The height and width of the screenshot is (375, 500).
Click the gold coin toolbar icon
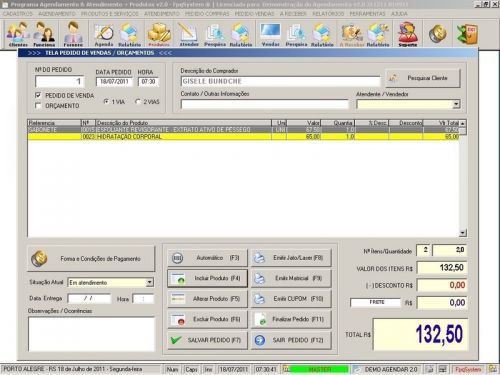(x=438, y=34)
